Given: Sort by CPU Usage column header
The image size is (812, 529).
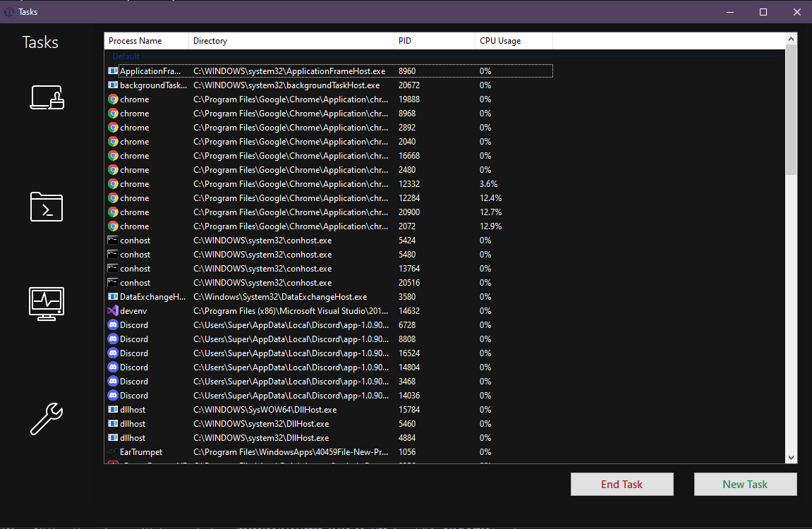Looking at the screenshot, I should pos(514,41).
